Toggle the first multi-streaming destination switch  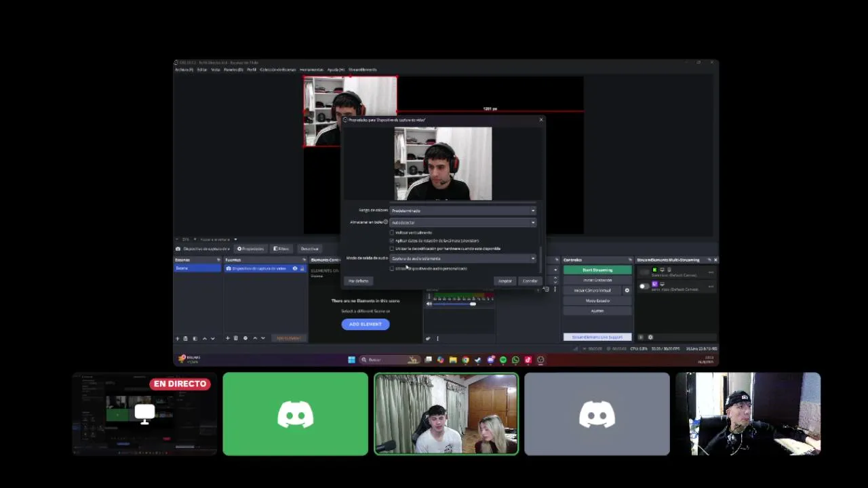(644, 272)
